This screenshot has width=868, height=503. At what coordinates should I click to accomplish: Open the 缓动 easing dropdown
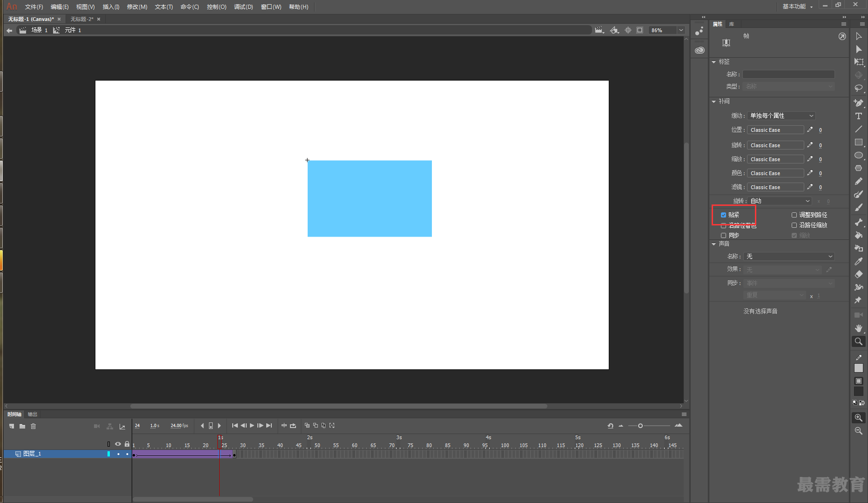pos(781,116)
